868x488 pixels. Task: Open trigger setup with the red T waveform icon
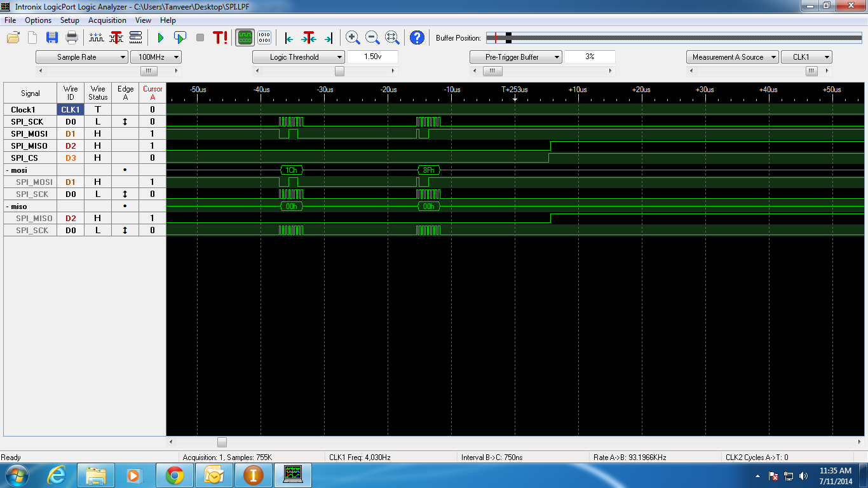coord(116,37)
